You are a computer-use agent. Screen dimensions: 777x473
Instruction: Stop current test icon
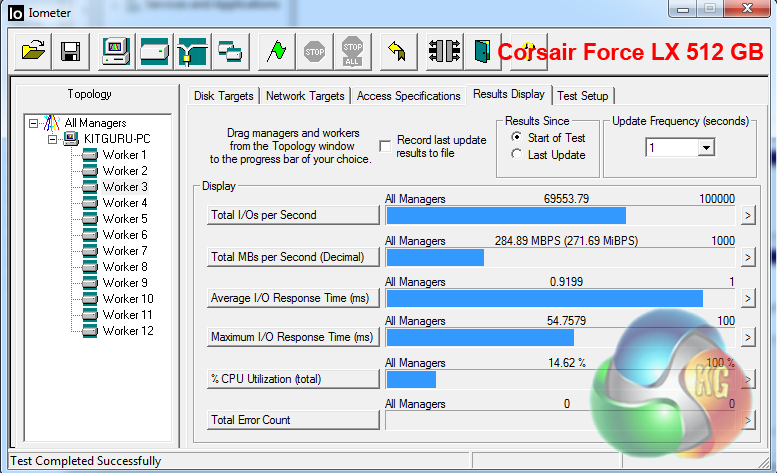(x=314, y=52)
